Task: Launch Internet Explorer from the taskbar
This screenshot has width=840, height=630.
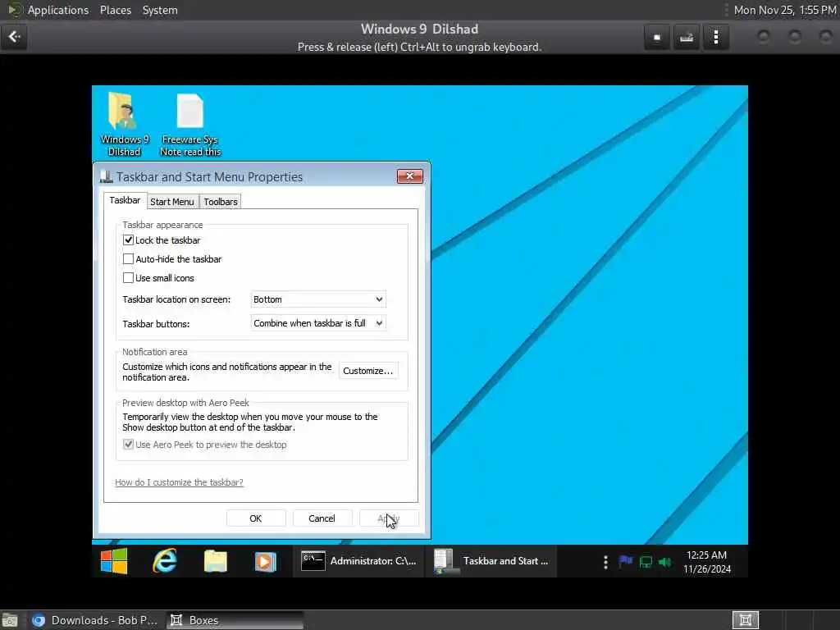Action: pyautogui.click(x=164, y=561)
